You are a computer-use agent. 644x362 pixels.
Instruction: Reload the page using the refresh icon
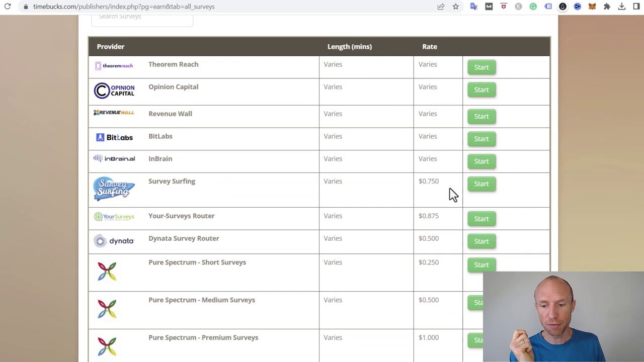[8, 7]
